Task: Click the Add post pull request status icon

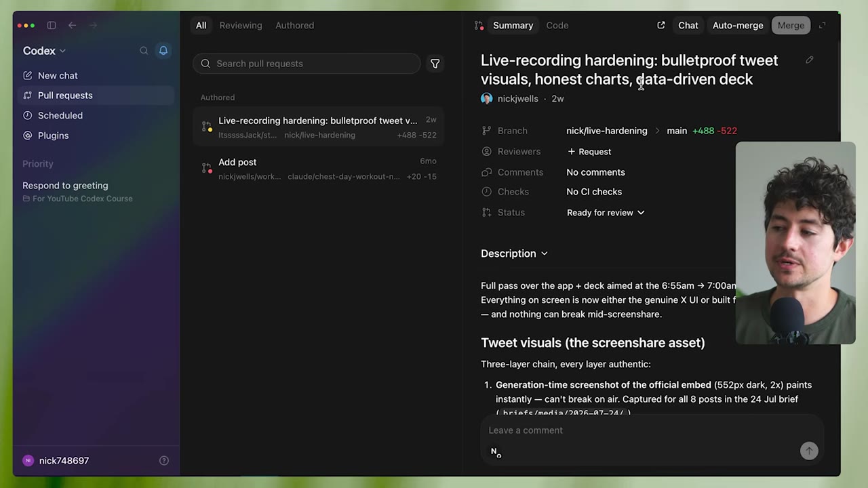Action: [x=207, y=168]
